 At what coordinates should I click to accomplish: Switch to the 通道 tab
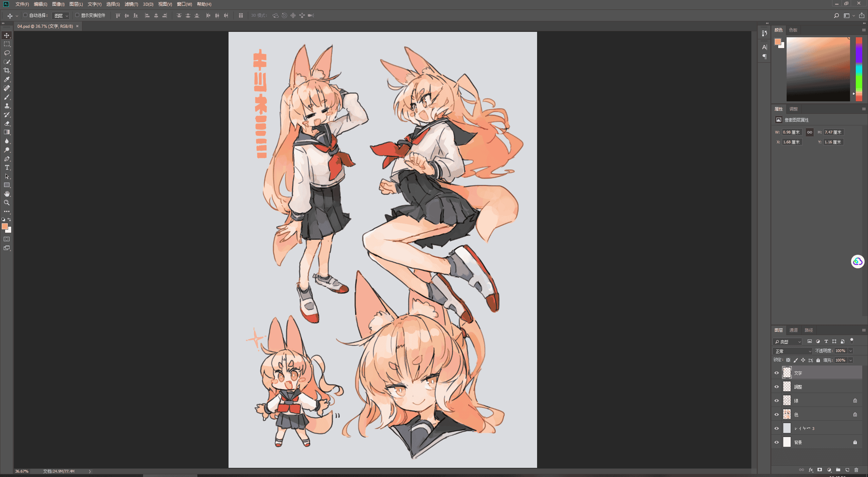[x=793, y=330]
